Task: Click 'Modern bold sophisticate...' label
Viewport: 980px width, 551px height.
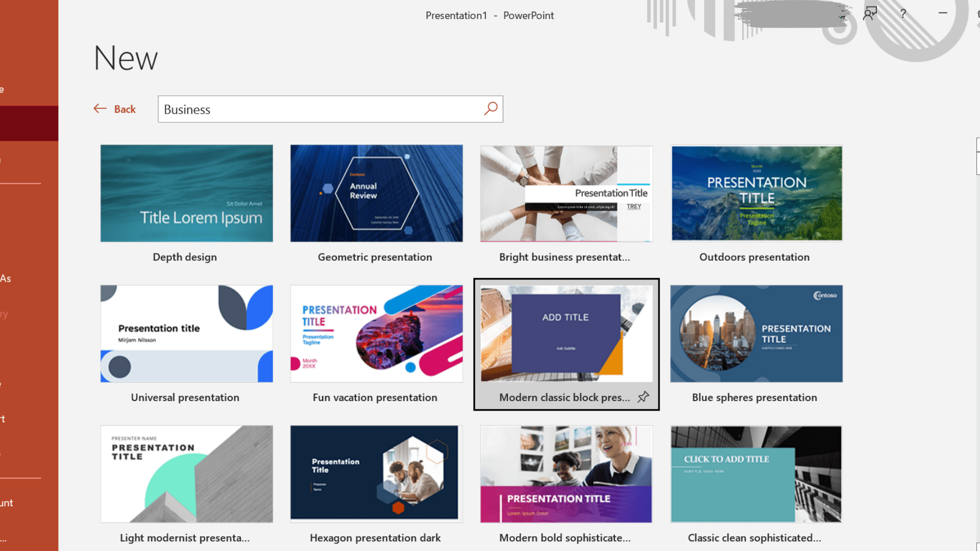Action: 565,538
